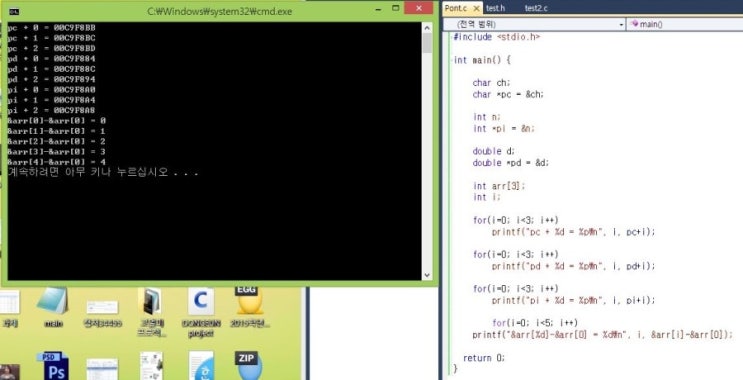Click the 'return 0;' code line

(x=484, y=358)
